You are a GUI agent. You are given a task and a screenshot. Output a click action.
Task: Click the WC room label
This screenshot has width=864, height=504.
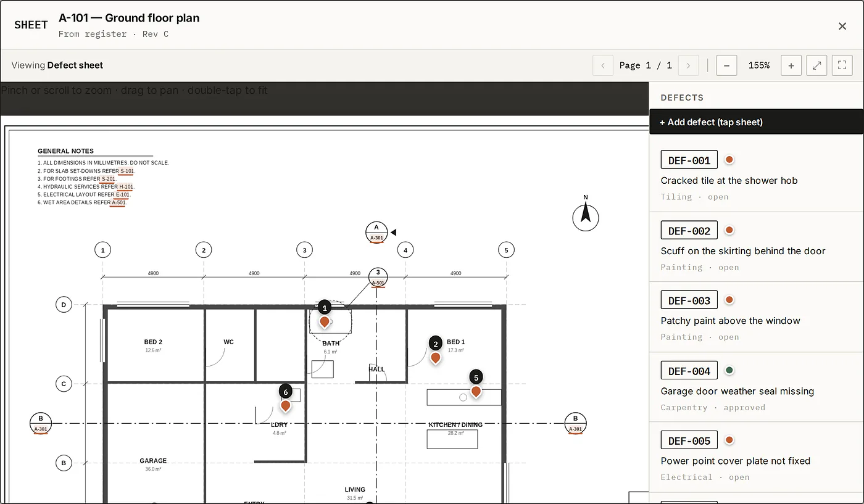[229, 342]
